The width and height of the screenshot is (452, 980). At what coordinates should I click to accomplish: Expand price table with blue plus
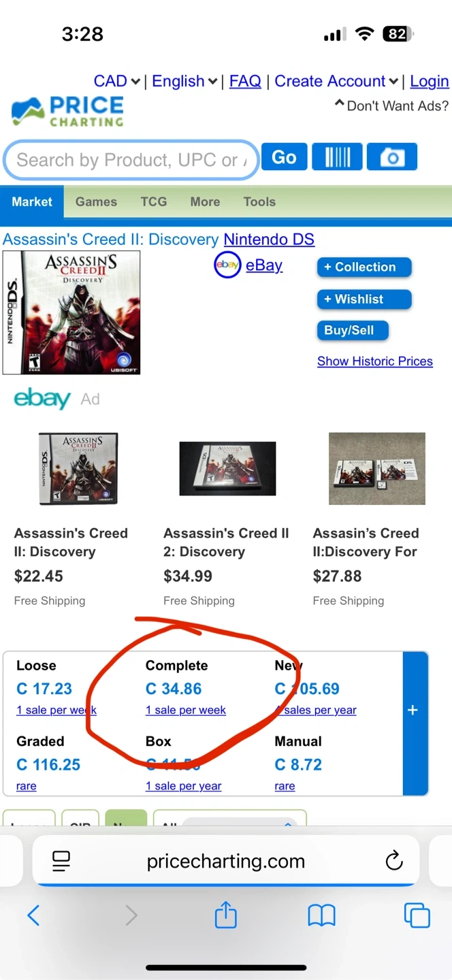coord(413,710)
